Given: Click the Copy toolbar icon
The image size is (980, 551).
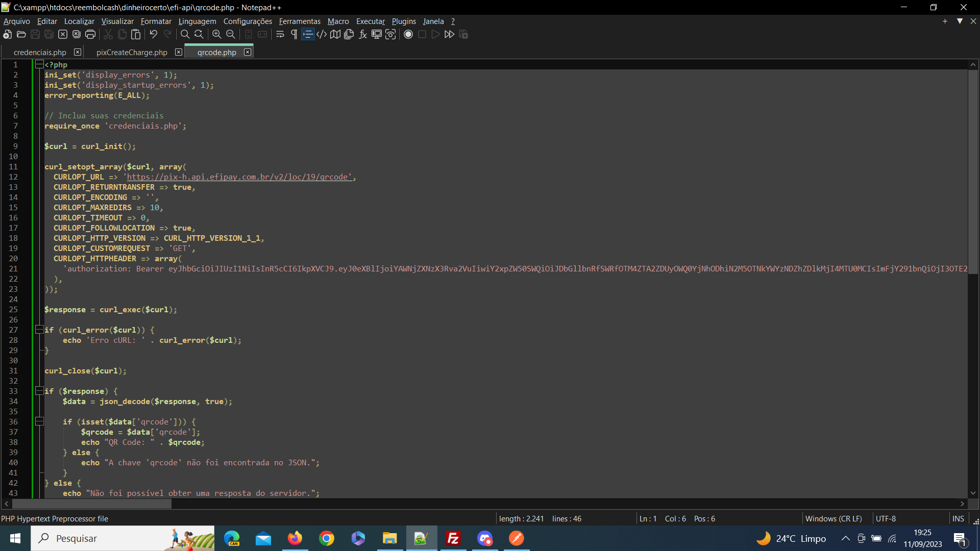Looking at the screenshot, I should [122, 34].
